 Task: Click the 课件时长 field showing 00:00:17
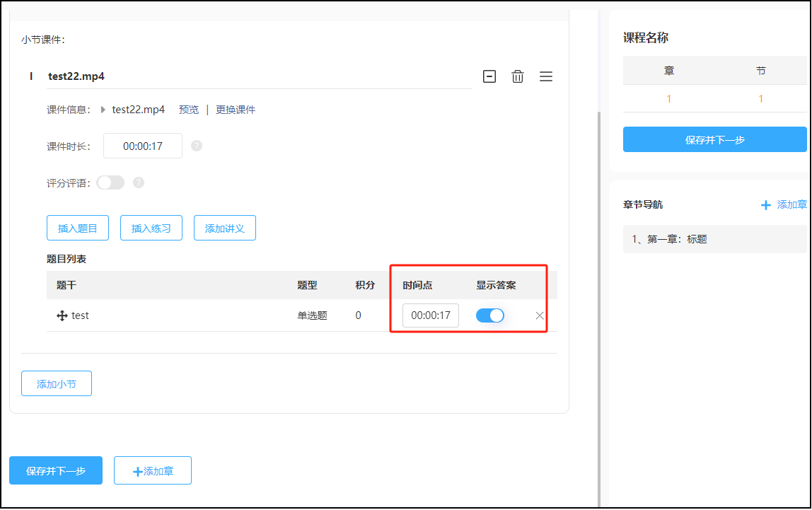coord(143,146)
